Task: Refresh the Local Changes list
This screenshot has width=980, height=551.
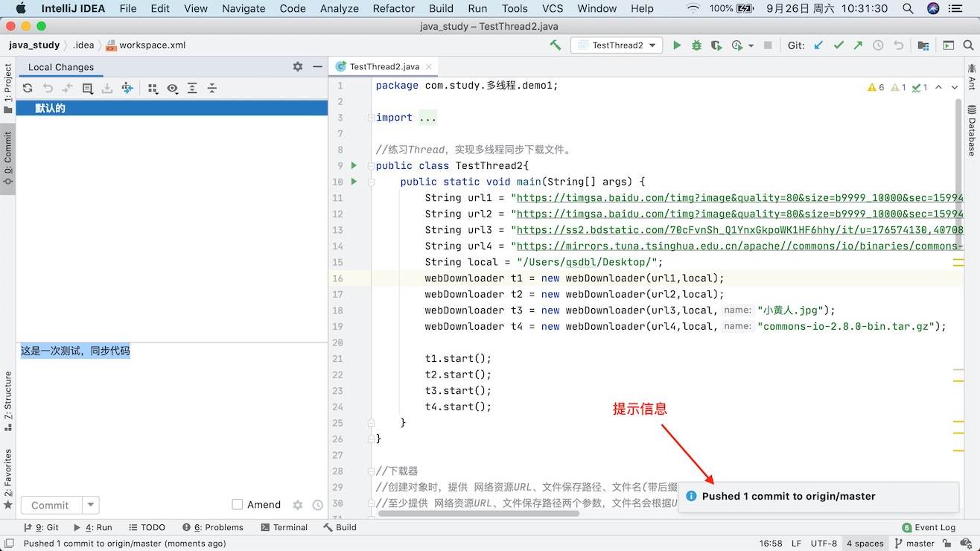Action: tap(28, 89)
